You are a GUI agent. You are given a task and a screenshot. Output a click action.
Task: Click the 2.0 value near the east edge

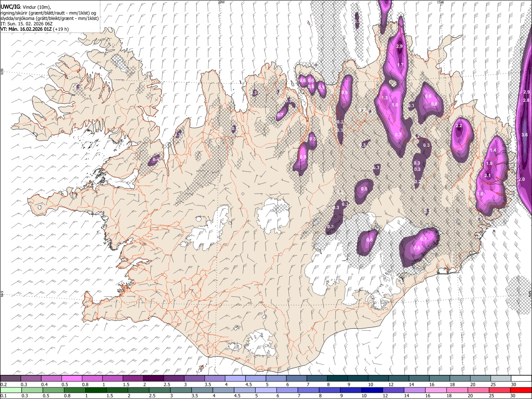[522, 179]
